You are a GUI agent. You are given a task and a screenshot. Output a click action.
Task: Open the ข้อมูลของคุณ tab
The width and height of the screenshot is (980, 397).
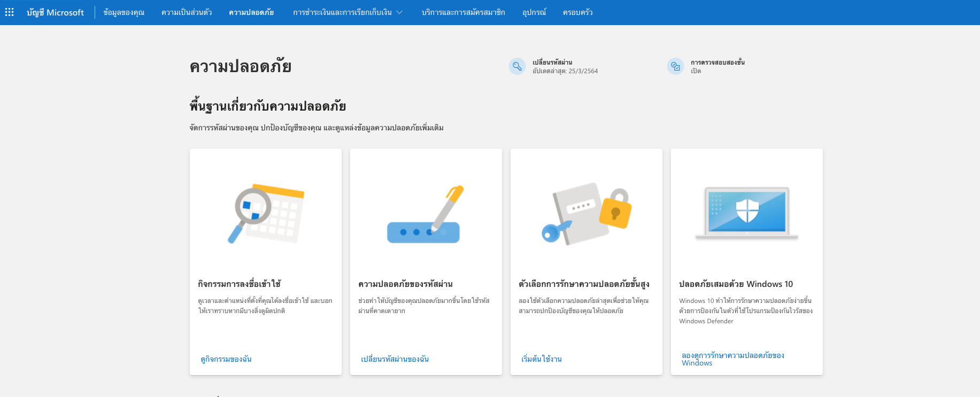pyautogui.click(x=124, y=12)
